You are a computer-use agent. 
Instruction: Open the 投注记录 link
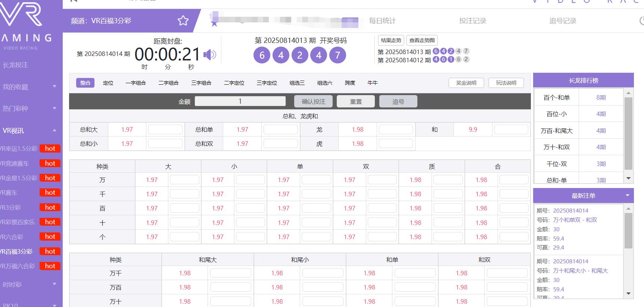[x=473, y=21]
